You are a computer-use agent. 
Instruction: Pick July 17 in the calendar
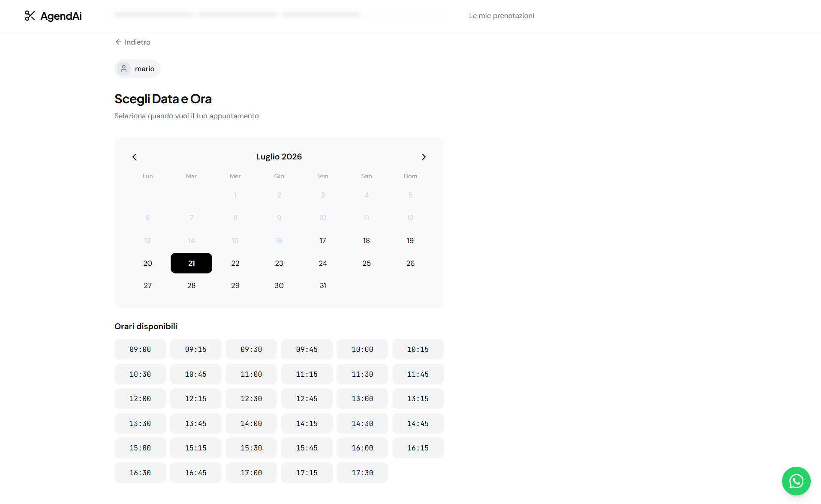[x=323, y=240]
